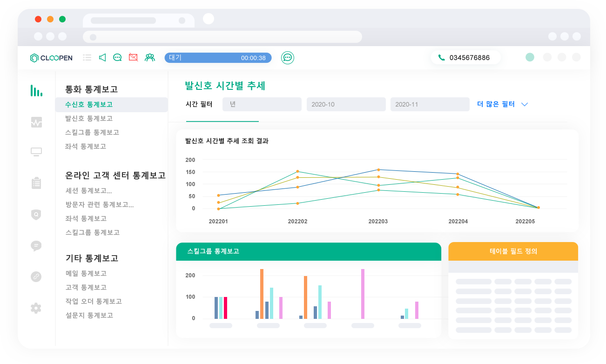This screenshot has height=364, width=606.
Task: Open 작업 오더 통계보고 menu item
Action: click(x=94, y=302)
